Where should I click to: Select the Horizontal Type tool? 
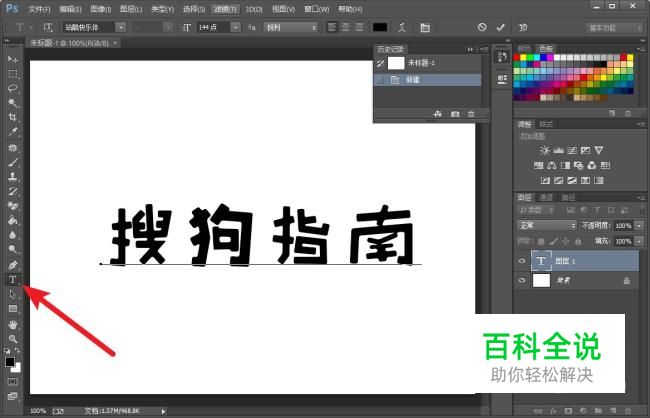12,279
